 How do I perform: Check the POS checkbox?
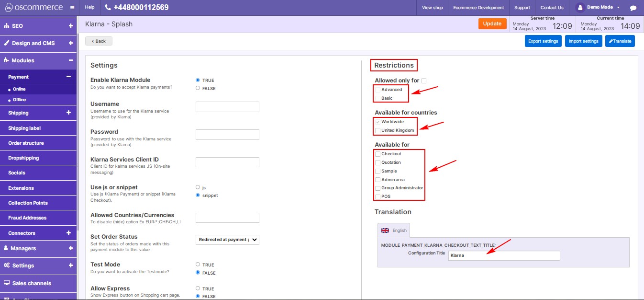coord(378,196)
